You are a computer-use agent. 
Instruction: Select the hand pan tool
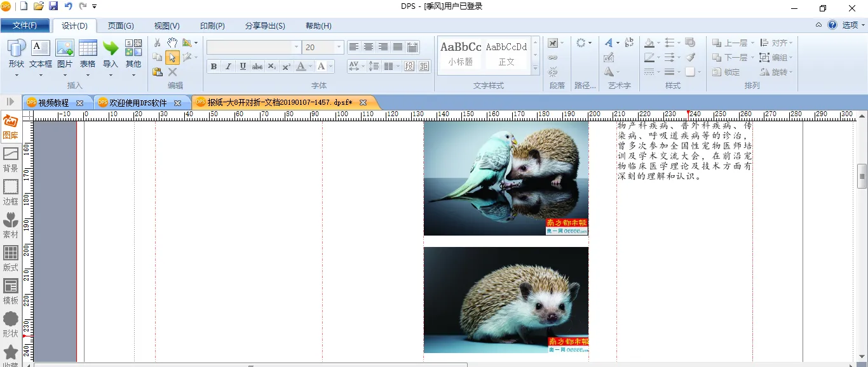(172, 43)
